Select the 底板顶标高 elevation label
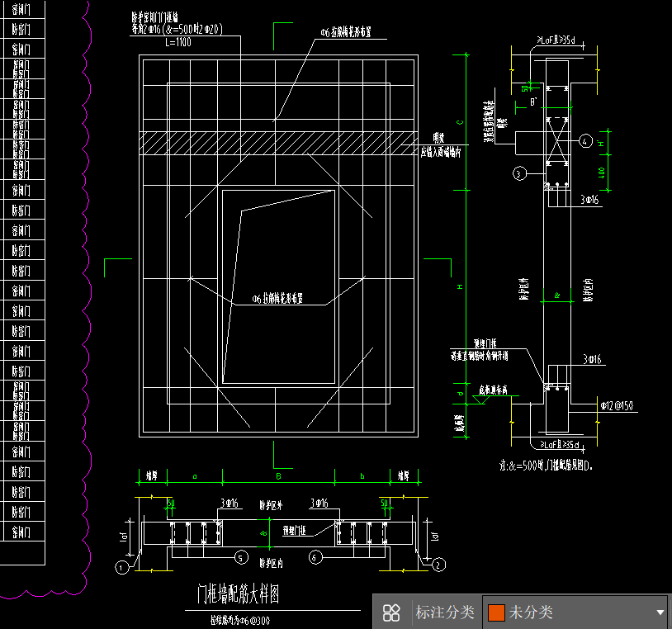672x629 pixels. tap(493, 390)
